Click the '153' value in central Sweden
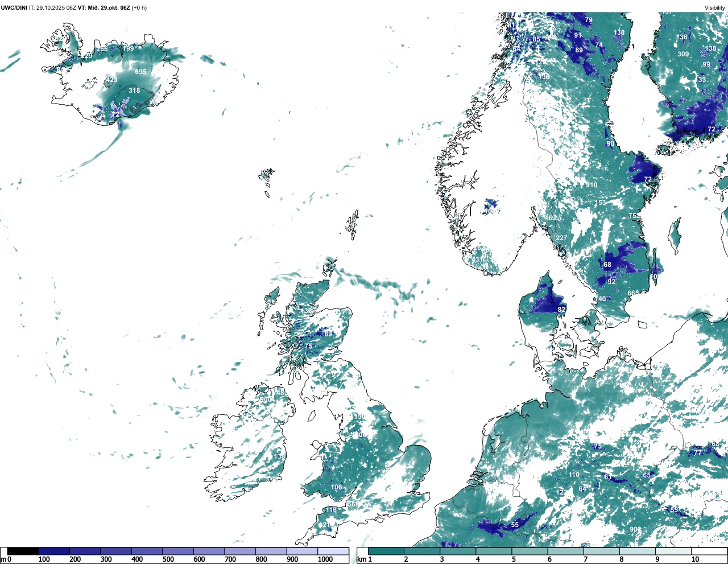The image size is (728, 564). click(601, 203)
